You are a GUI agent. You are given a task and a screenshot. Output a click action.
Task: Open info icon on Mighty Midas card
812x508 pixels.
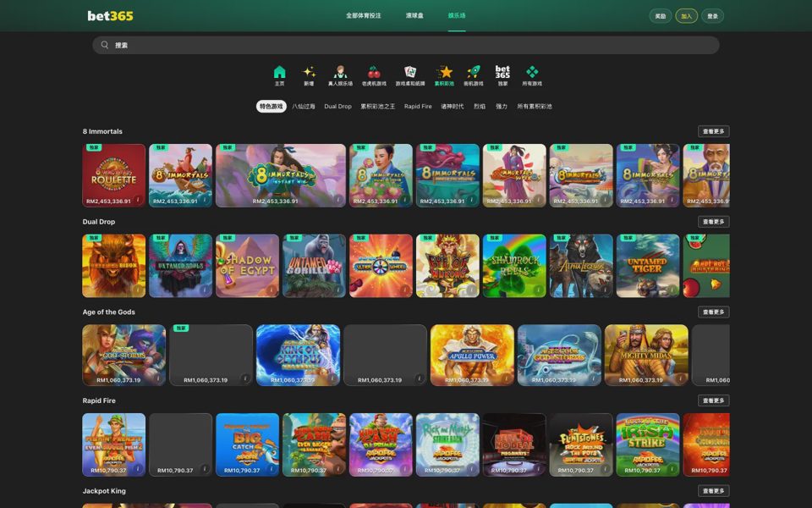pos(680,378)
